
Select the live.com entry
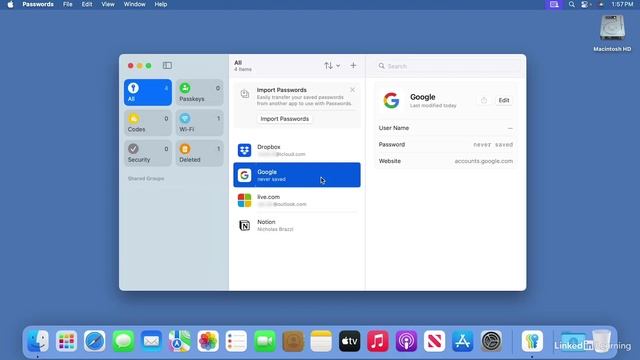[297, 200]
